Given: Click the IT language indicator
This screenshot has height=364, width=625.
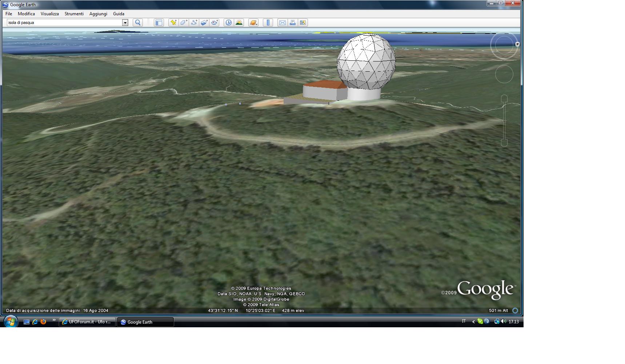Looking at the screenshot, I should (464, 321).
